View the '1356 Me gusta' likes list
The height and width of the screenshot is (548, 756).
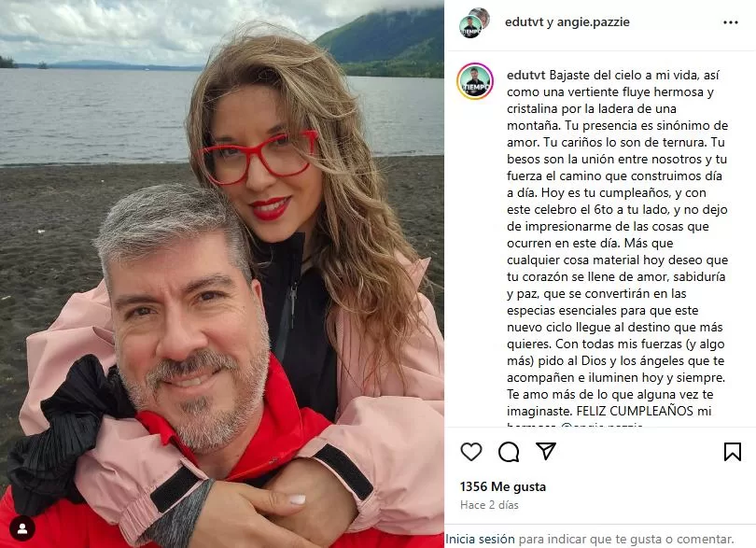pos(503,486)
